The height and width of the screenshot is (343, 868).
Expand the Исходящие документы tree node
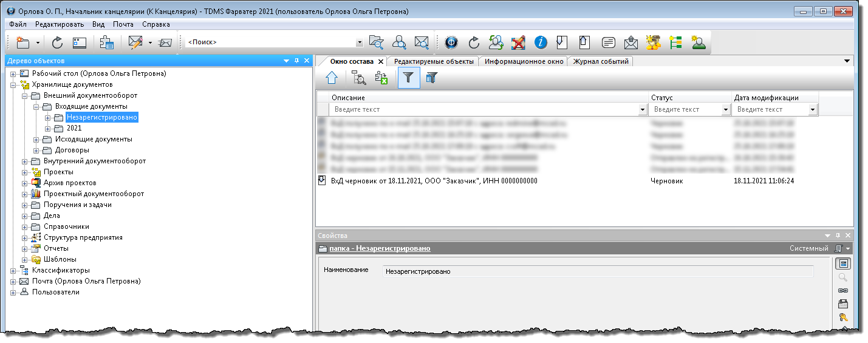pyautogui.click(x=37, y=139)
